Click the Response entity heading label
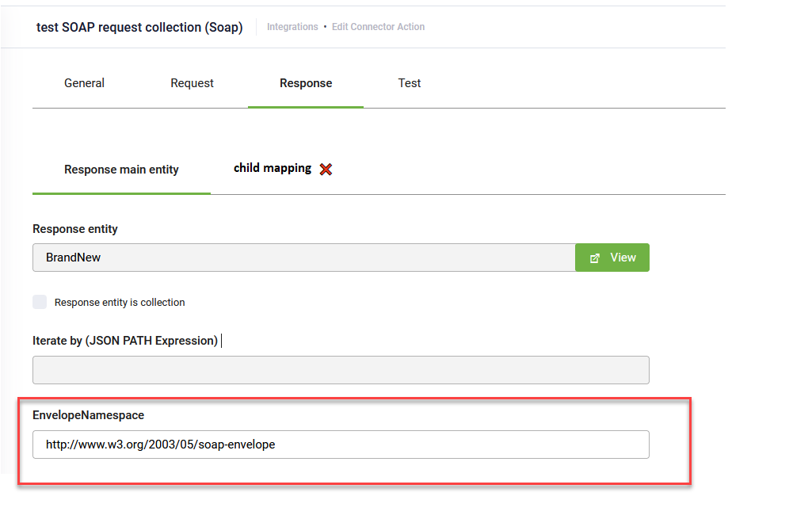The image size is (812, 519). point(75,229)
